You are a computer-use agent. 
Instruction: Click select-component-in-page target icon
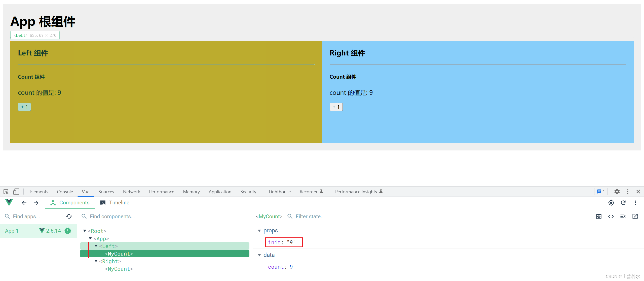(x=611, y=203)
